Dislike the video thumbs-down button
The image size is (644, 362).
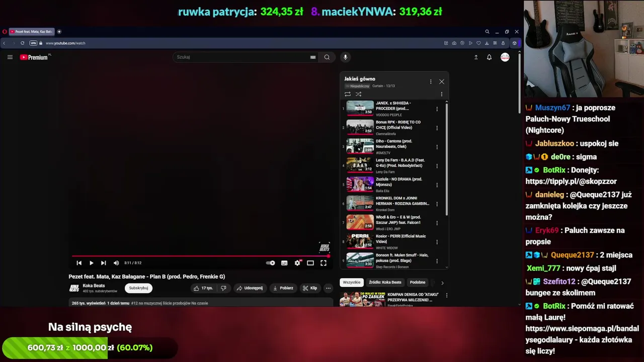tap(224, 288)
